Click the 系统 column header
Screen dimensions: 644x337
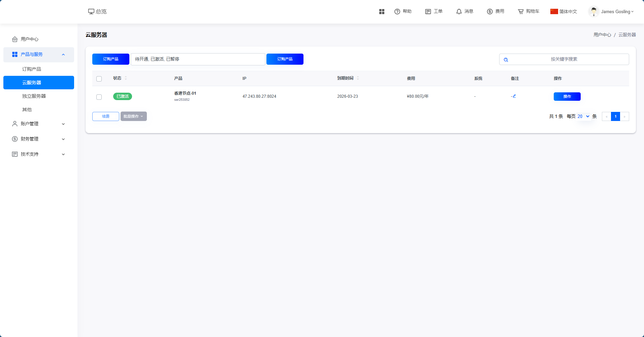click(478, 79)
